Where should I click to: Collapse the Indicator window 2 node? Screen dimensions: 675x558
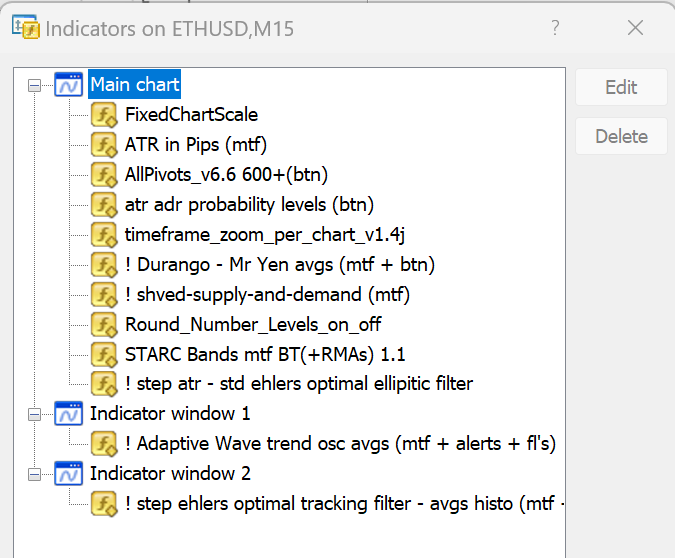36,473
